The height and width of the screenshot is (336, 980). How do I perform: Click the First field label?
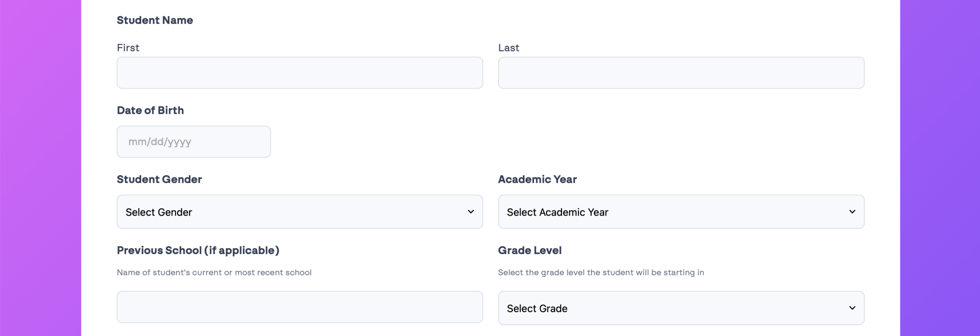coord(128,48)
